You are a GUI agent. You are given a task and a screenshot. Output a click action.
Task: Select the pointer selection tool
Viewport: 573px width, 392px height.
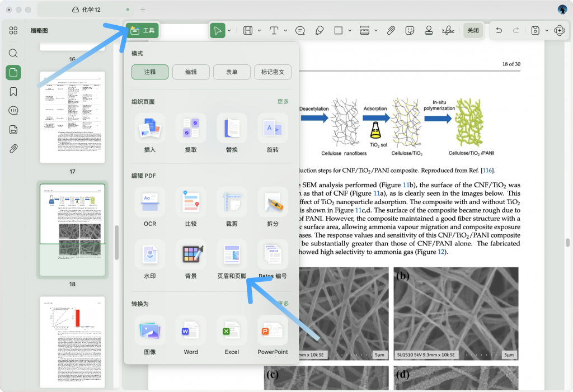[x=218, y=31]
